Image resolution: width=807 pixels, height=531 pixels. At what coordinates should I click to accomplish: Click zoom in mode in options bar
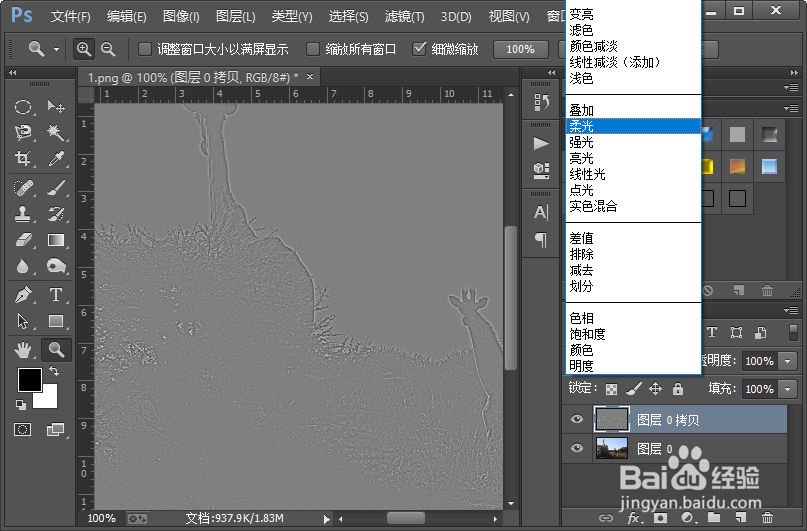pyautogui.click(x=84, y=49)
